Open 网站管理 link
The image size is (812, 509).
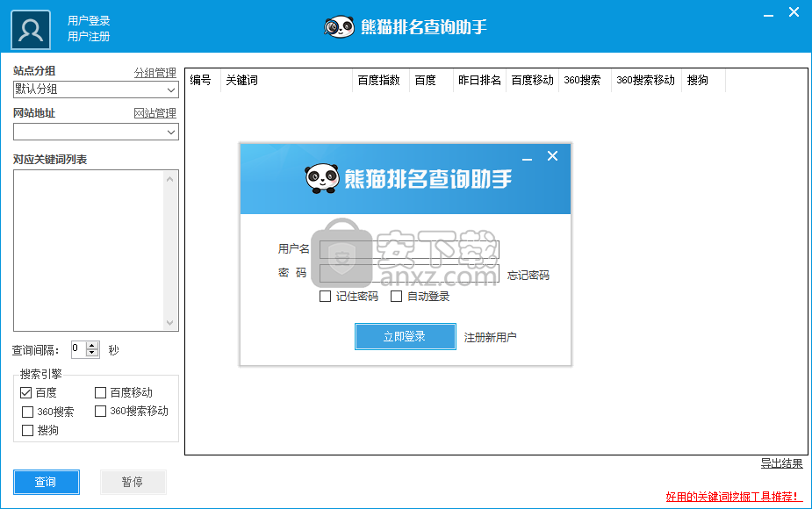pos(154,113)
